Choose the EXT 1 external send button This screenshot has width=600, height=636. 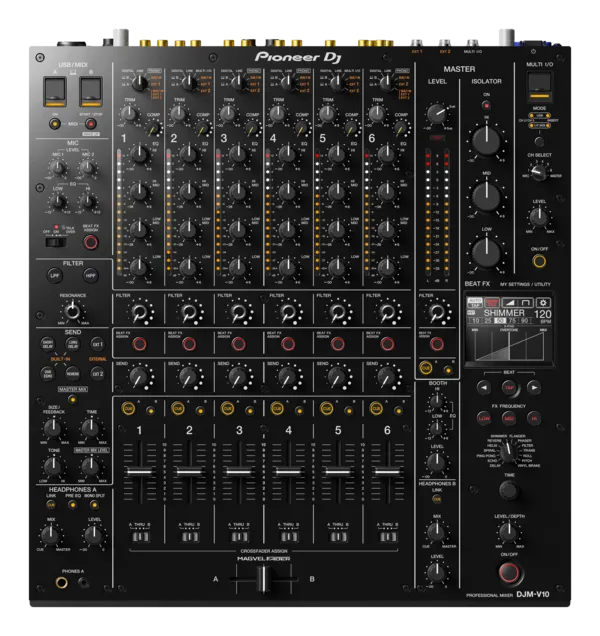98,344
